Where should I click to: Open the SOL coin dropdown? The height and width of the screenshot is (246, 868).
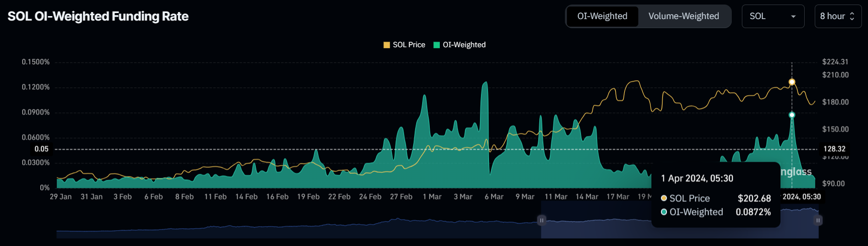click(772, 16)
